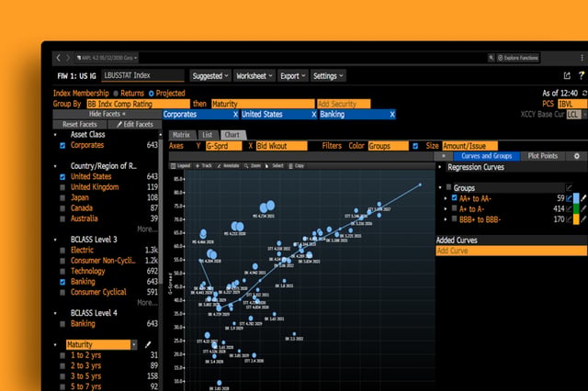This screenshot has height=391, width=588.
Task: Expand the Regression Curves section
Action: tap(440, 167)
